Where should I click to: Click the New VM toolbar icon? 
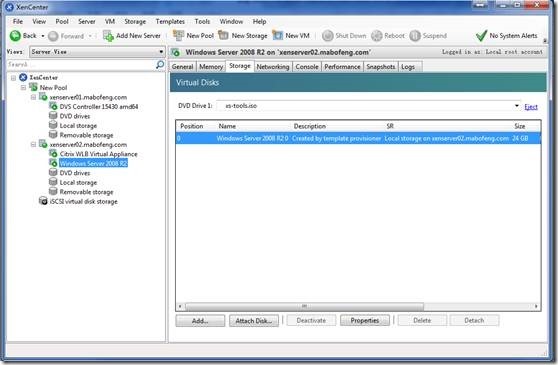[277, 35]
